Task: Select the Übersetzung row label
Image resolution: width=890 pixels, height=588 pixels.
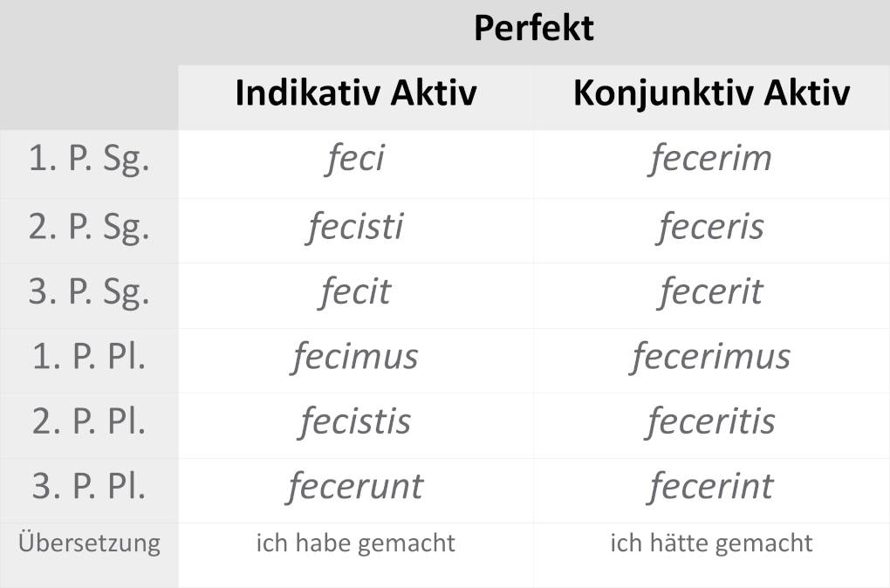Action: coord(89,544)
